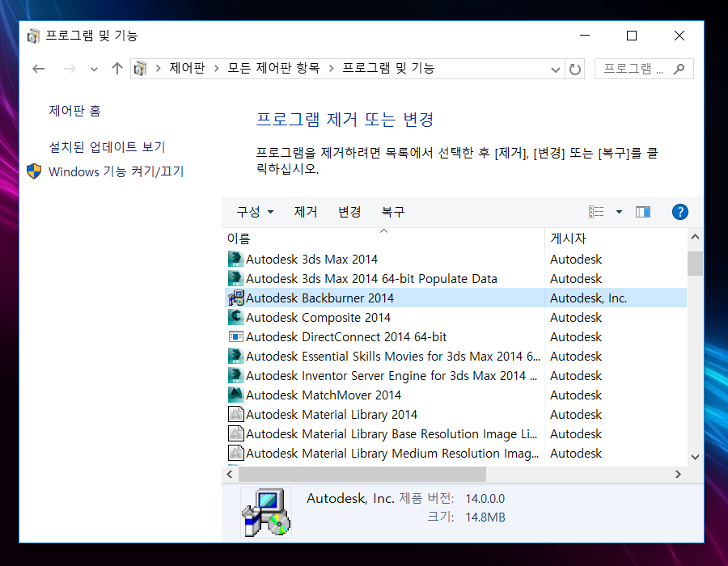Click the Autodesk MatchMover 2014 icon
Screen dimensions: 728x566
(x=236, y=395)
